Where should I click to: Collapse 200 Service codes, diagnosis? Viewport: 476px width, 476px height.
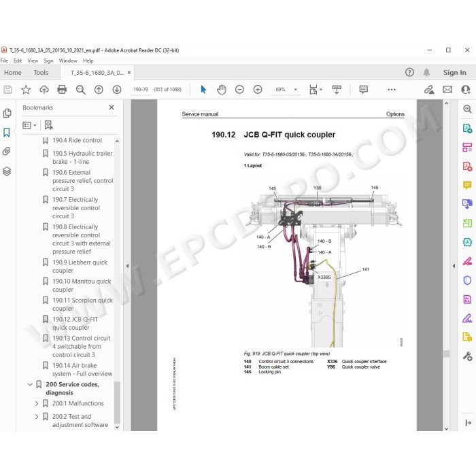(30, 384)
